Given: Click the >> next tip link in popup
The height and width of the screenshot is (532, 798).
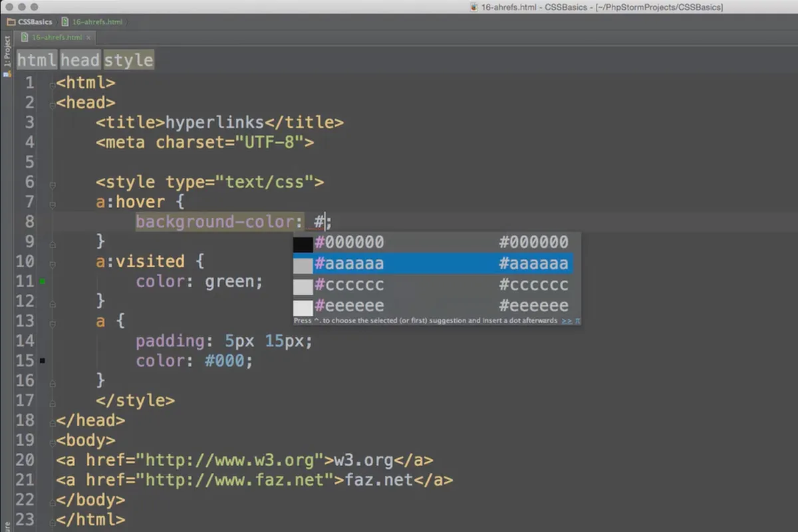Looking at the screenshot, I should point(567,321).
